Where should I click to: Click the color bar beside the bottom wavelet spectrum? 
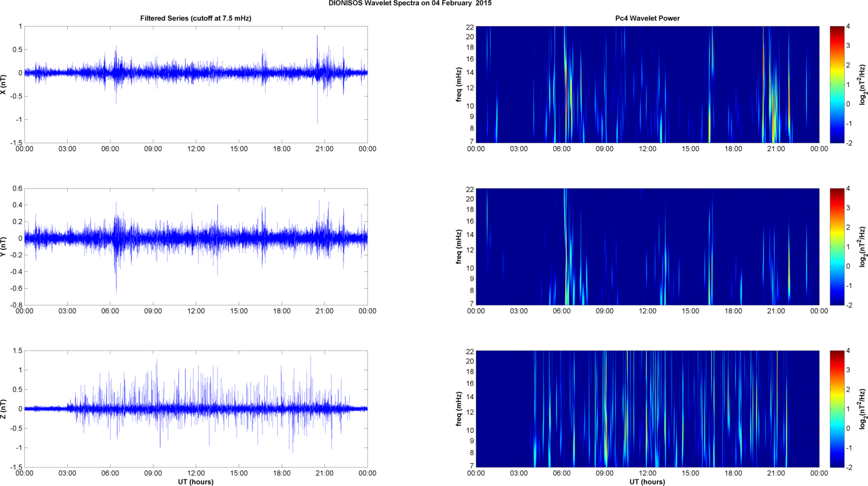point(837,409)
